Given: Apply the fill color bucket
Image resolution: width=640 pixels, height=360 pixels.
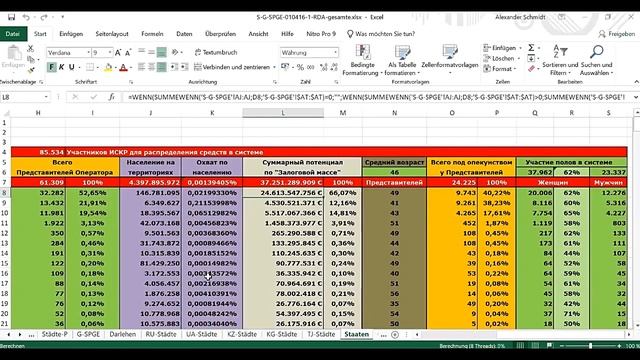Looking at the screenshot, I should tap(108, 67).
